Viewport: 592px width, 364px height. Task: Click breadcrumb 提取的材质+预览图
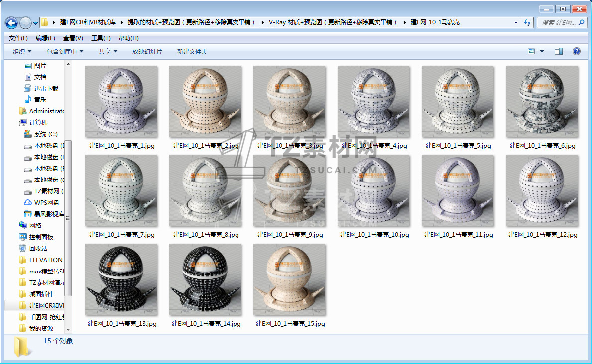tap(191, 22)
